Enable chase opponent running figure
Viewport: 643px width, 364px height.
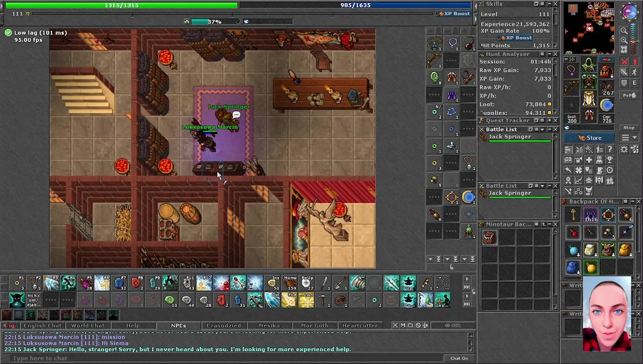pyautogui.click(x=635, y=72)
